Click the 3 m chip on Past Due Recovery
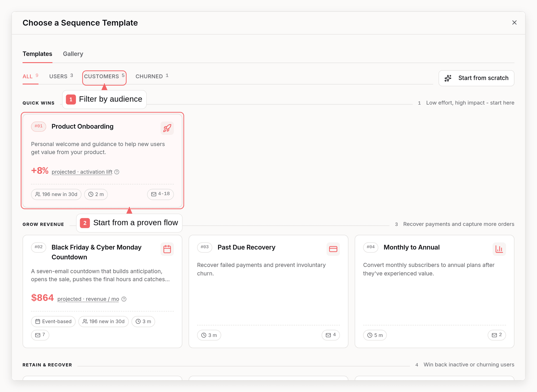Viewport: 537px width, 392px height. click(x=209, y=335)
